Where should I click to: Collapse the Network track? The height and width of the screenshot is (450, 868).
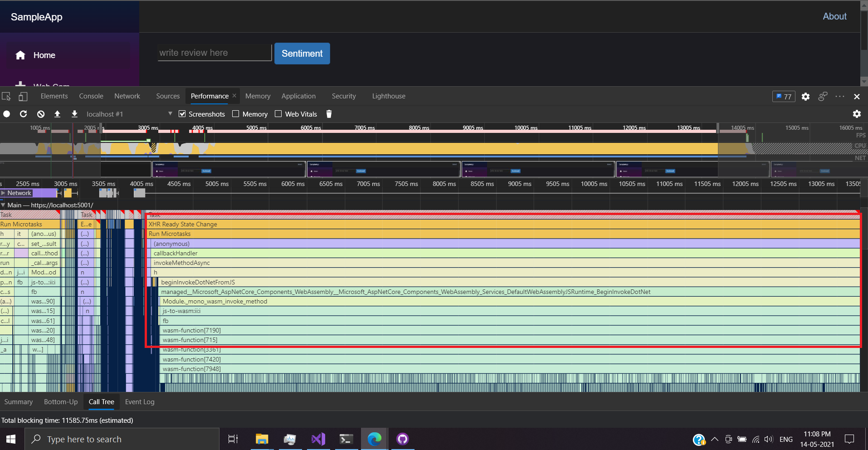4,193
